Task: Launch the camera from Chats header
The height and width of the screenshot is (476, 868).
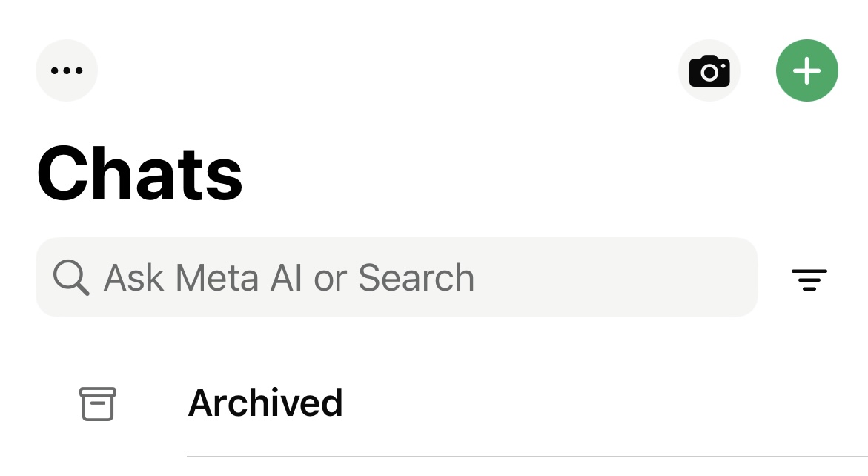Action: point(709,70)
